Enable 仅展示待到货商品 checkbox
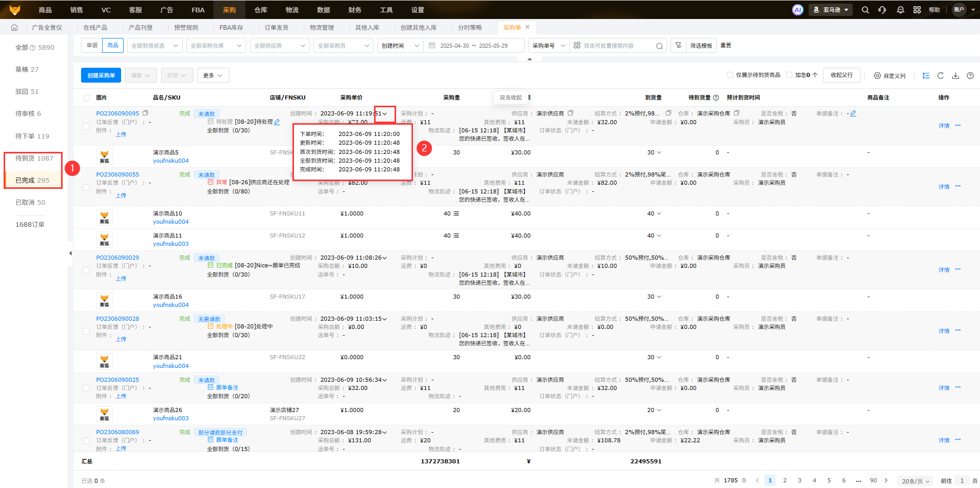This screenshot has height=488, width=980. [730, 75]
